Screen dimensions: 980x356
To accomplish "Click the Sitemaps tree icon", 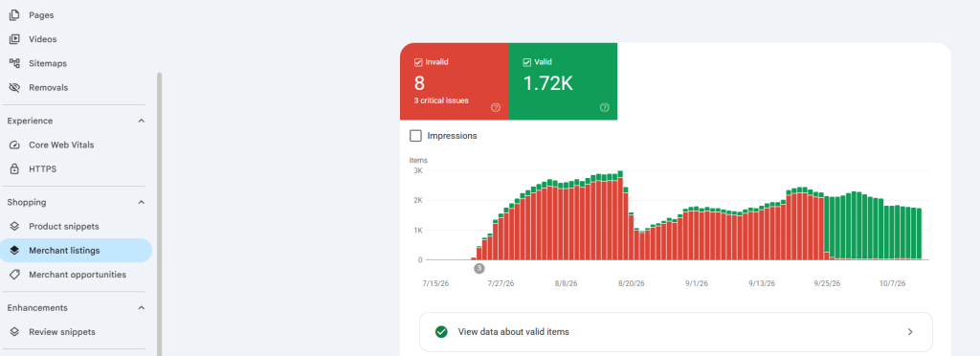I will 14,63.
